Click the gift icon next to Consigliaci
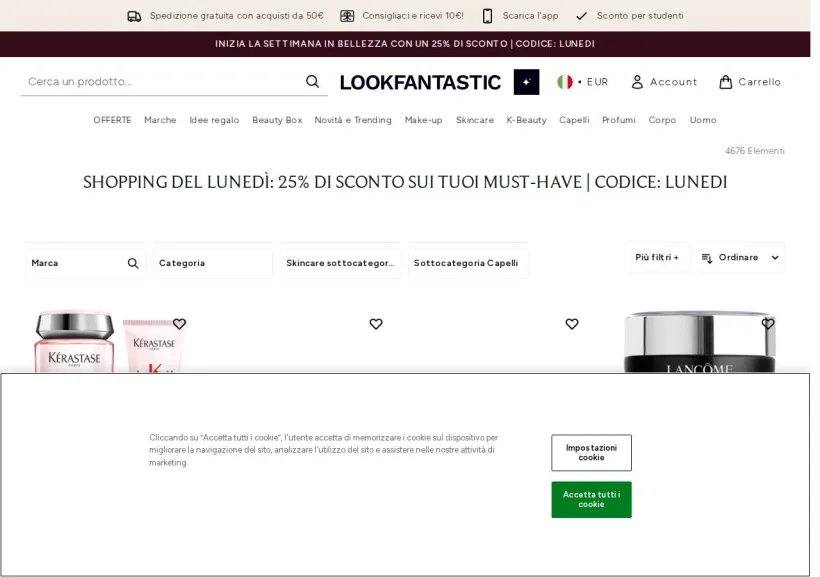 pyautogui.click(x=347, y=16)
